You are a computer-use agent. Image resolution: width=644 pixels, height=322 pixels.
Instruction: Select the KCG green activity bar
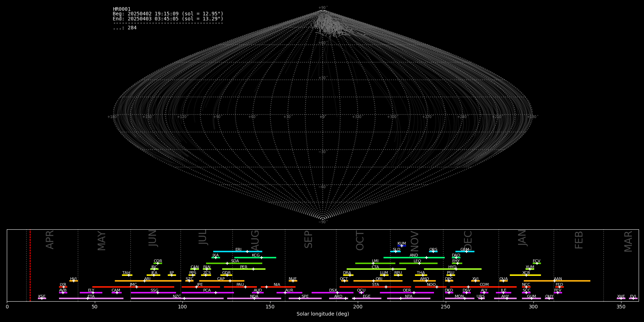coord(255,257)
